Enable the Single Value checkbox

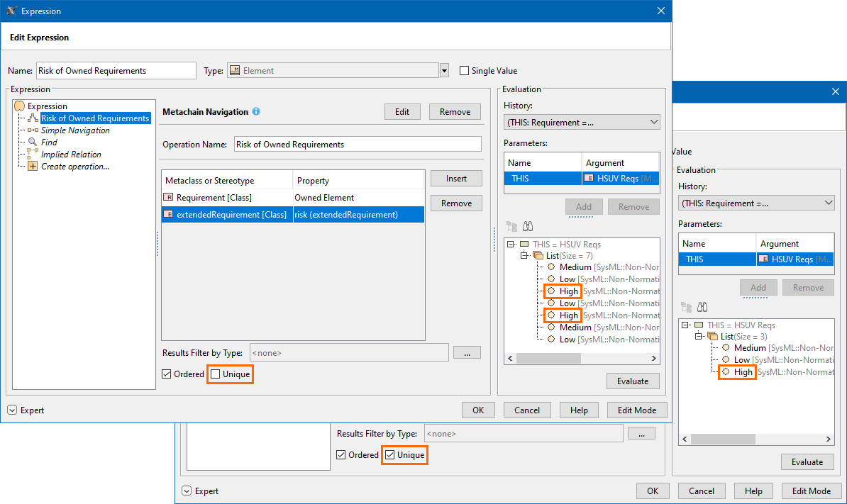465,71
